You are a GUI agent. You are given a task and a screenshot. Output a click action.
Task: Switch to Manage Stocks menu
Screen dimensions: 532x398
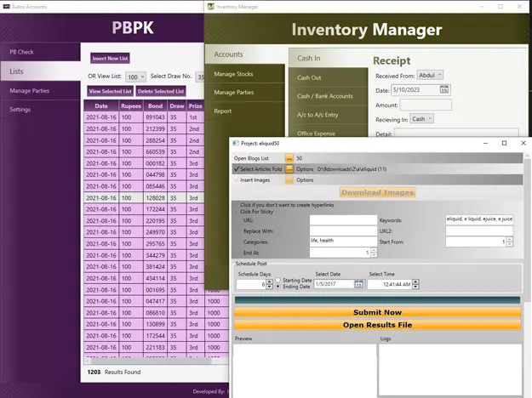[x=233, y=73]
